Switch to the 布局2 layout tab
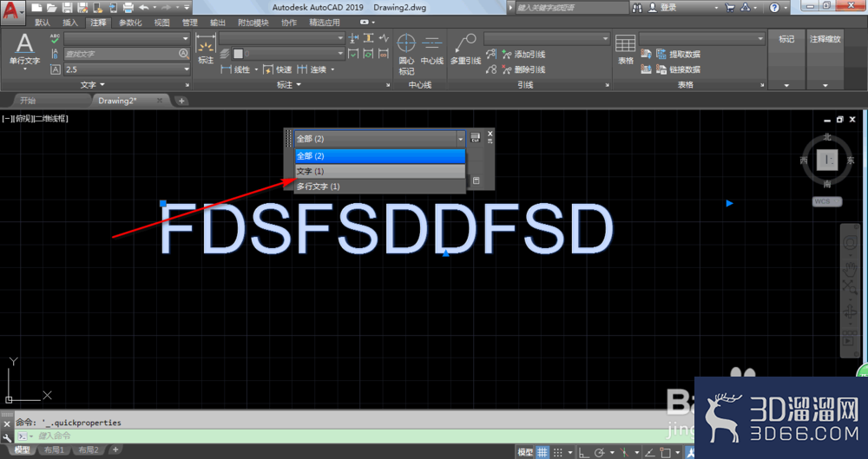Screen dimensions: 868x459 click(89, 449)
